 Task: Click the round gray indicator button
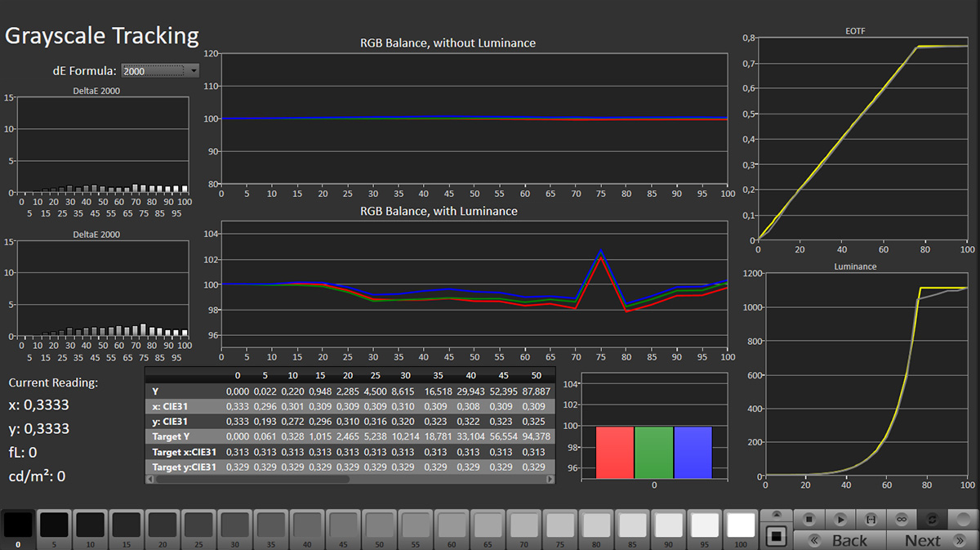[964, 519]
